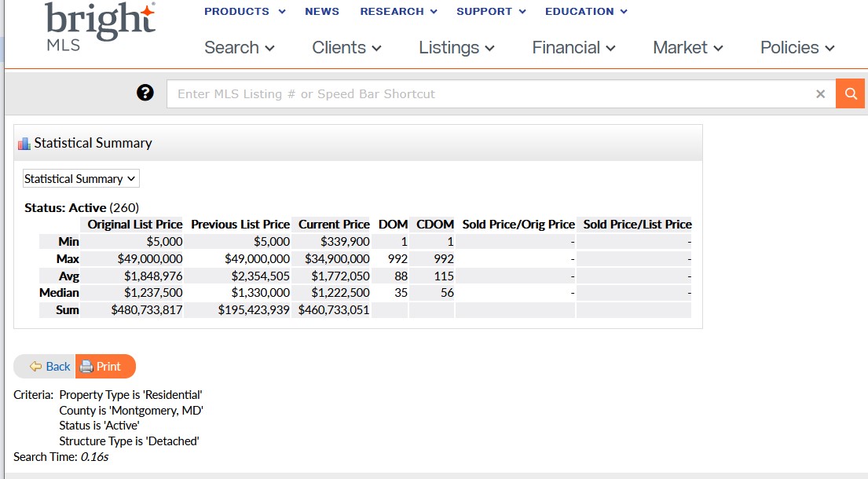Screen dimensions: 868x479
Task: Open the Financial menu
Action: pyautogui.click(x=573, y=48)
